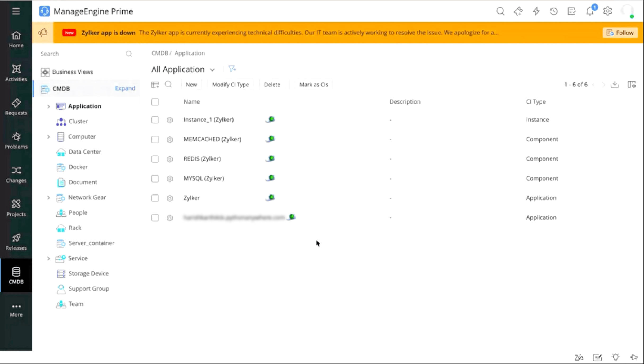Viewport: 644px width, 364px height.
Task: Open the settings gear icon
Action: 608,11
